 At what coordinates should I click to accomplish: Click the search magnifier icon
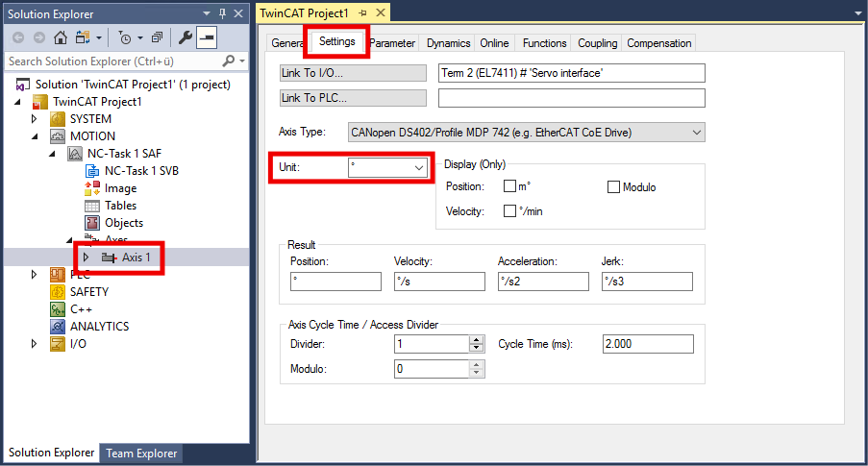click(228, 61)
